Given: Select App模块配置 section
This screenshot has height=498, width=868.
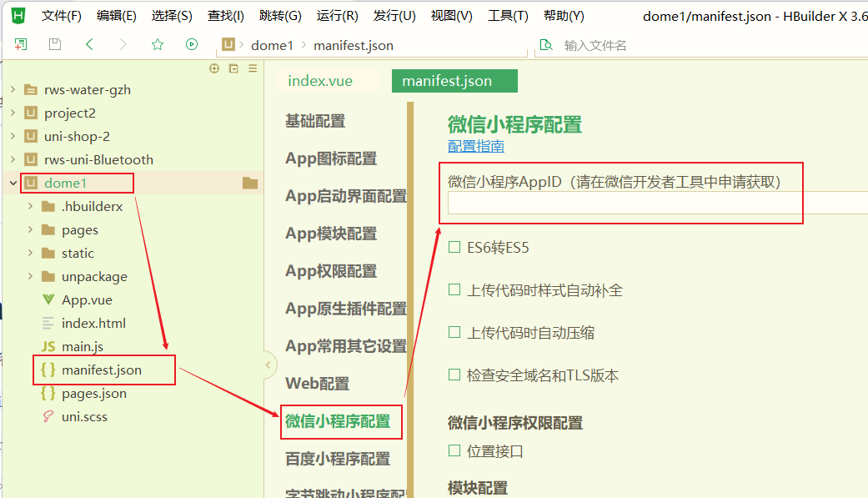Looking at the screenshot, I should click(331, 234).
